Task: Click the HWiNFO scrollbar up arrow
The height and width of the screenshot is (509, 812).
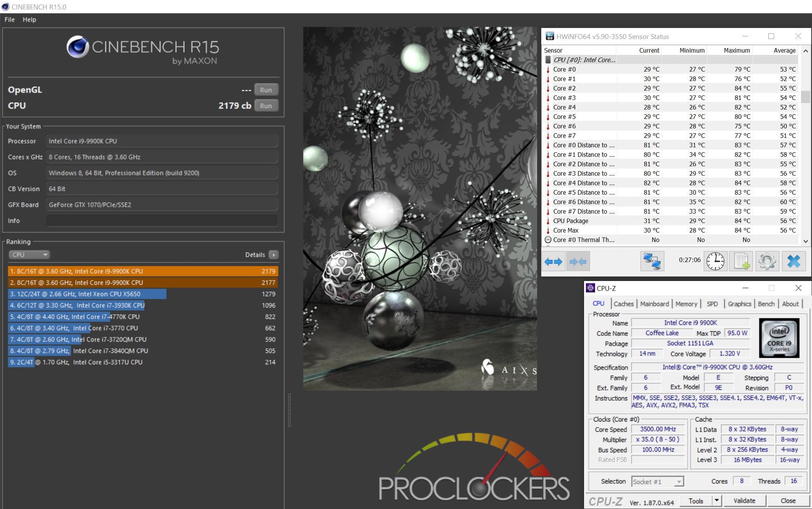Action: [806, 51]
